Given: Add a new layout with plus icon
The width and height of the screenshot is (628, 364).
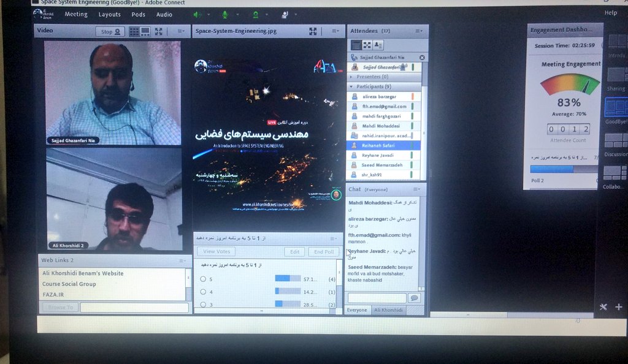Looking at the screenshot, I should [x=619, y=307].
